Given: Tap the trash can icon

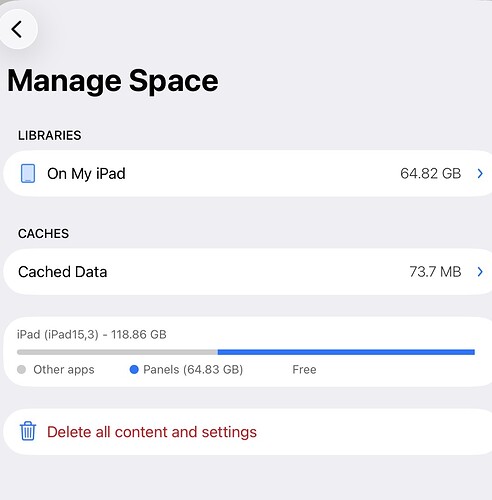Looking at the screenshot, I should click(28, 431).
